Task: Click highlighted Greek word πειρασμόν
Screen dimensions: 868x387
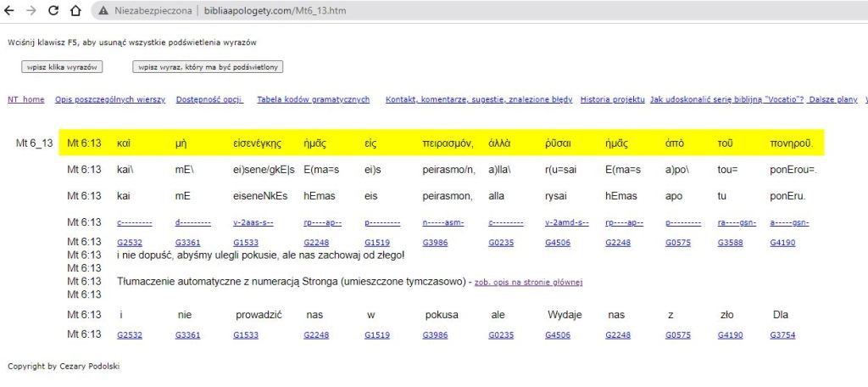Action: point(448,143)
